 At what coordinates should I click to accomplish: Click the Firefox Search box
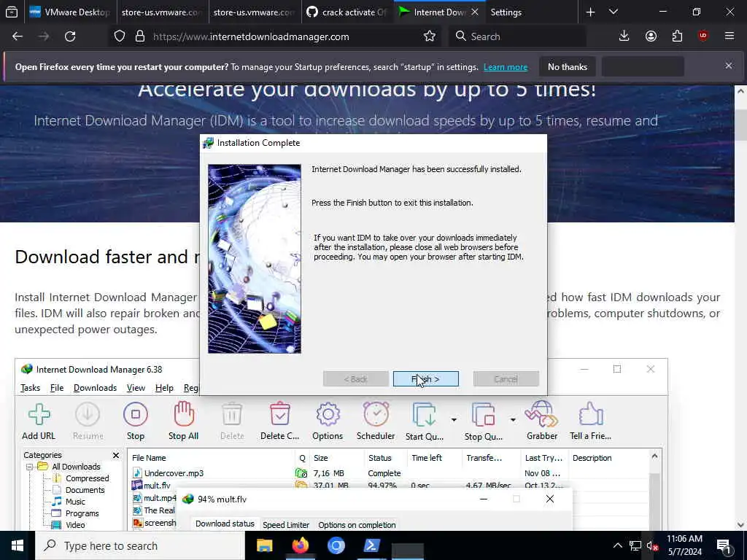click(x=517, y=36)
